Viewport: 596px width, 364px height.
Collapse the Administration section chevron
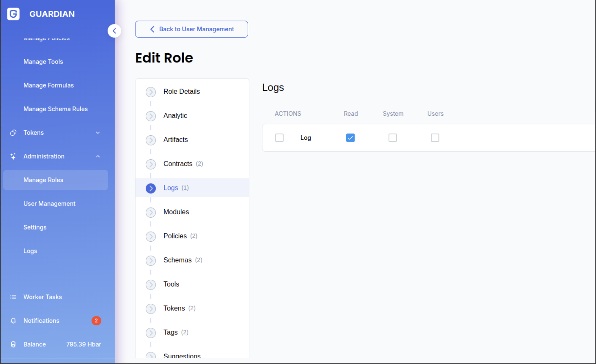pos(98,156)
